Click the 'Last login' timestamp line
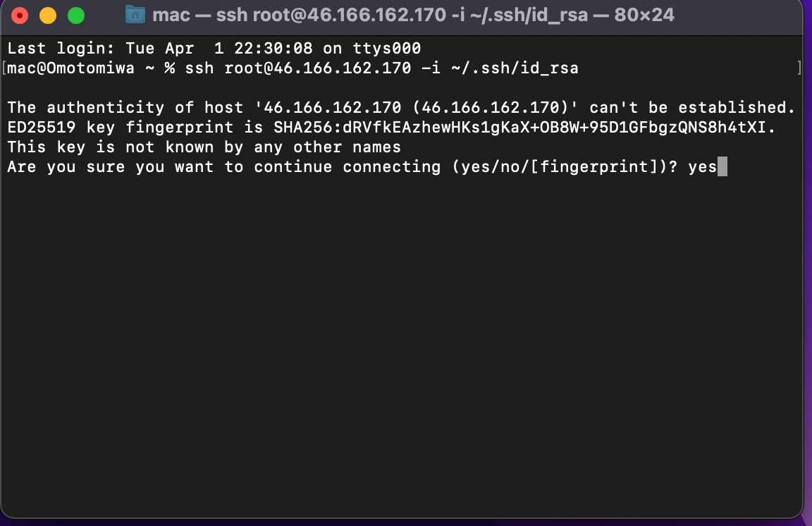The image size is (812, 526). click(x=211, y=48)
